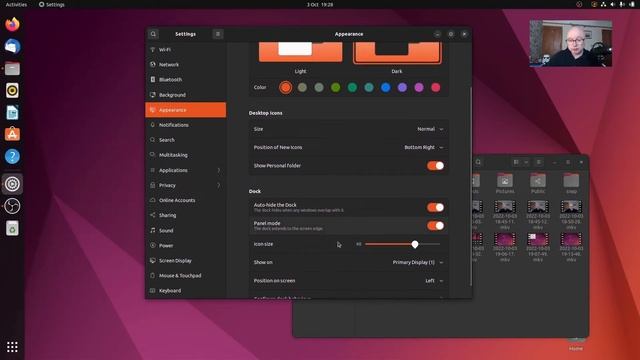This screenshot has width=640, height=360.
Task: Open Keyboard settings in sidebar
Action: (186, 291)
